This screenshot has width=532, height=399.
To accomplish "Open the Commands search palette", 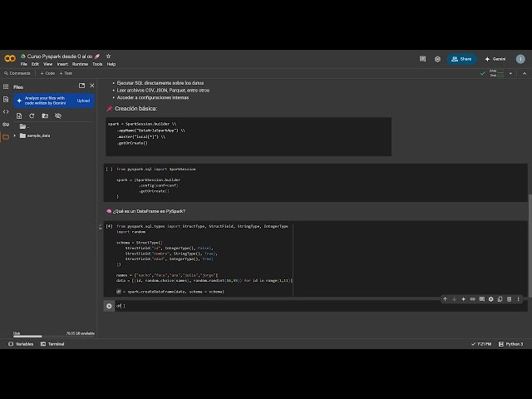I will click(17, 73).
